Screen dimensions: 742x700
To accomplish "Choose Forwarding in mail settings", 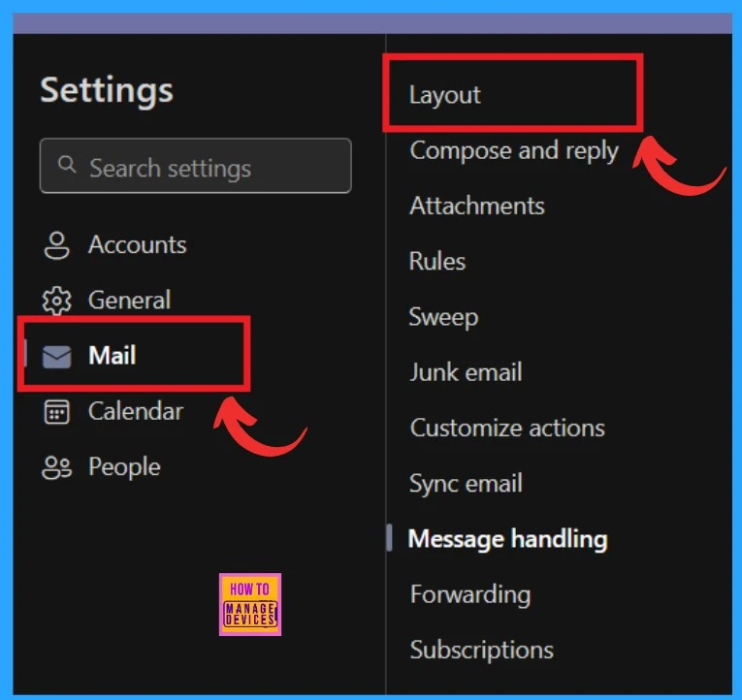I will coord(469,594).
